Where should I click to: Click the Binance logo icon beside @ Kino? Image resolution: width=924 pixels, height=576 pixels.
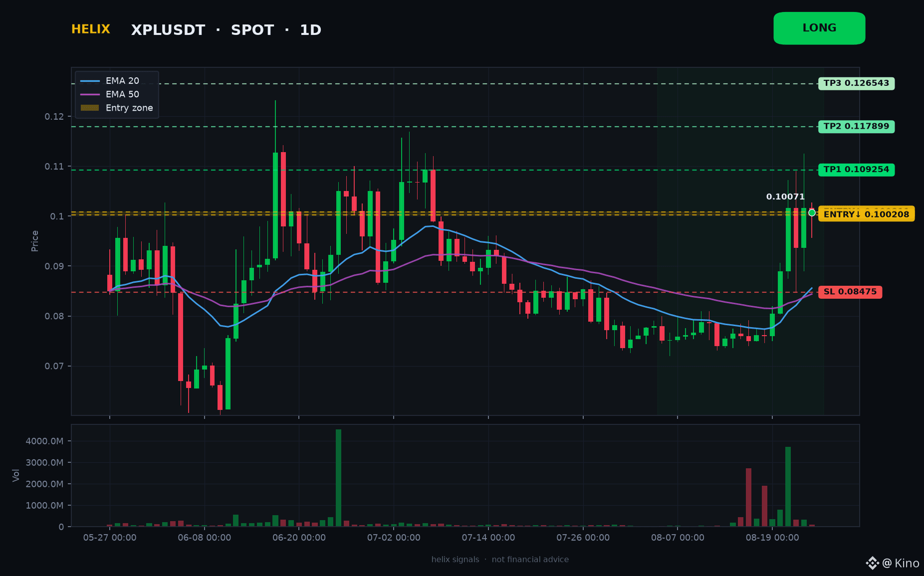coord(872,563)
